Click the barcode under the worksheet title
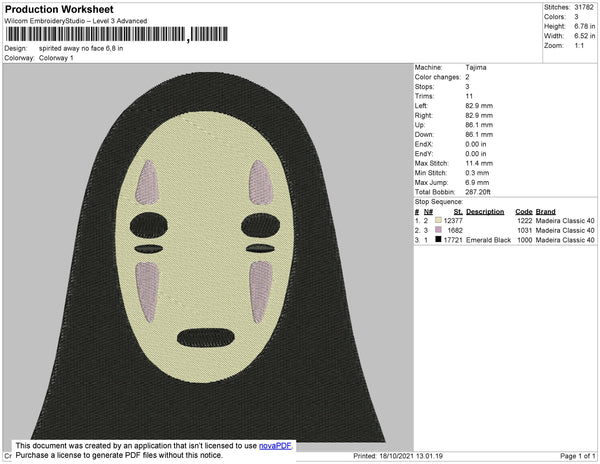Viewport: 600px width, 464px height. 117,34
